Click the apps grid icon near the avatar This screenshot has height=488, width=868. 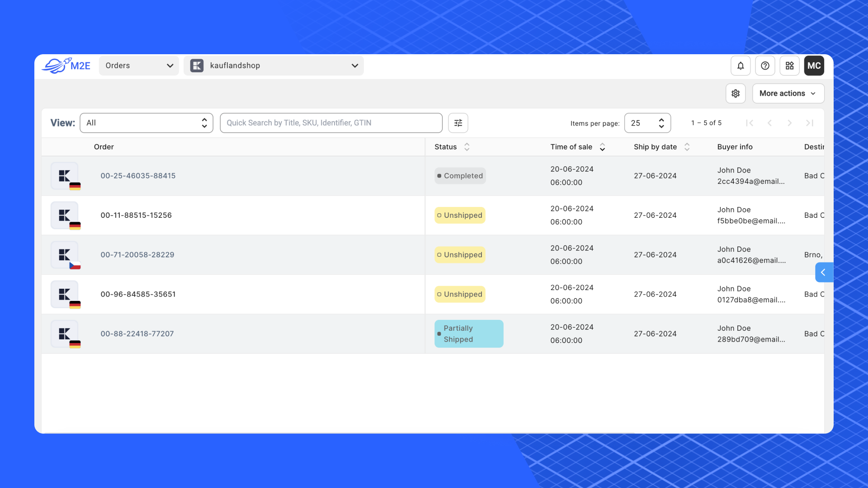pos(789,66)
